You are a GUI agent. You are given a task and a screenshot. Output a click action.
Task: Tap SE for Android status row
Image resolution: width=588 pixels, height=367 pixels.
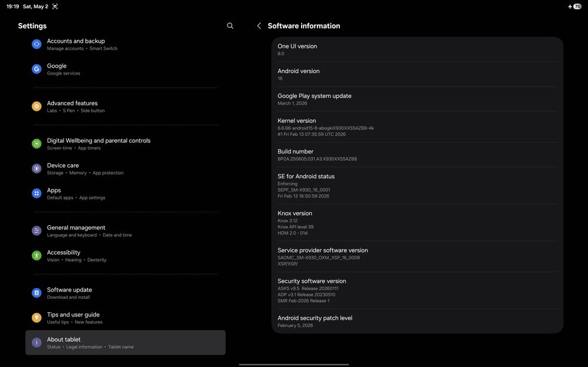click(417, 186)
